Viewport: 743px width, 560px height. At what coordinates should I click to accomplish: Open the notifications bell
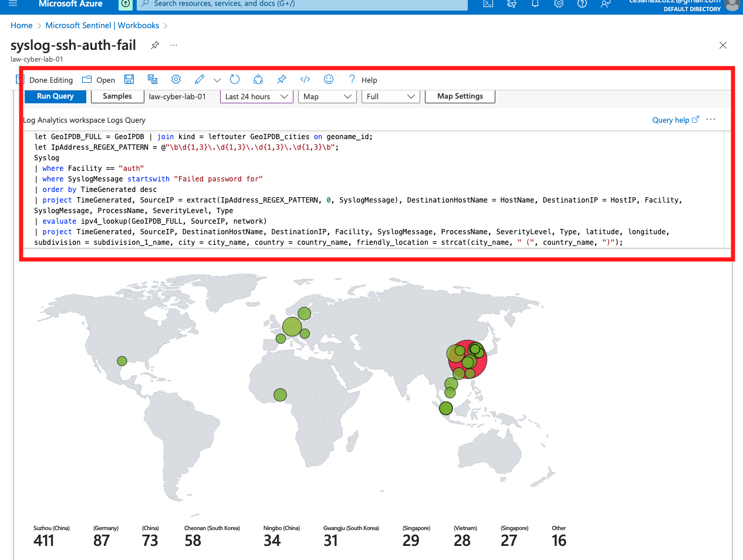tap(535, 4)
